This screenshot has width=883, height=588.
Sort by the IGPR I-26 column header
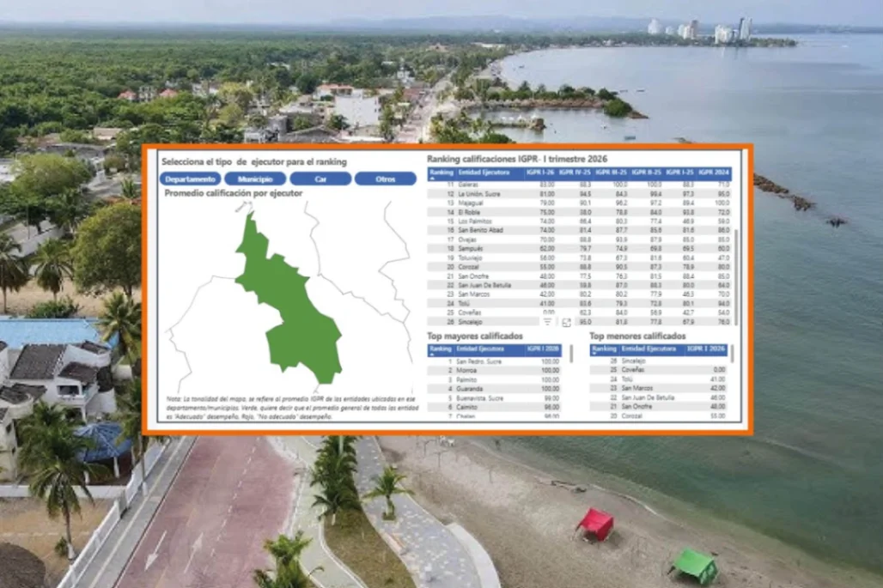click(540, 173)
